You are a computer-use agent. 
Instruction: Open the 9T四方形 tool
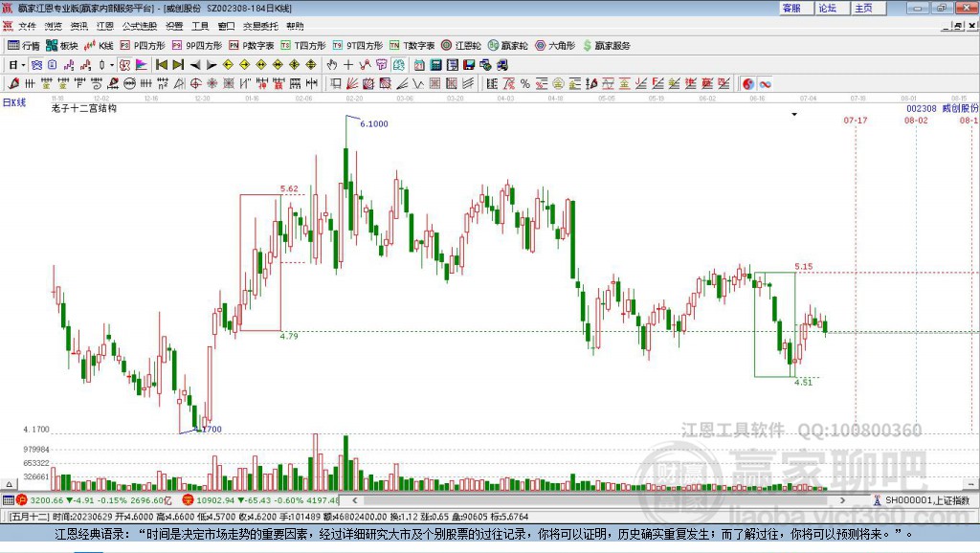(358, 46)
